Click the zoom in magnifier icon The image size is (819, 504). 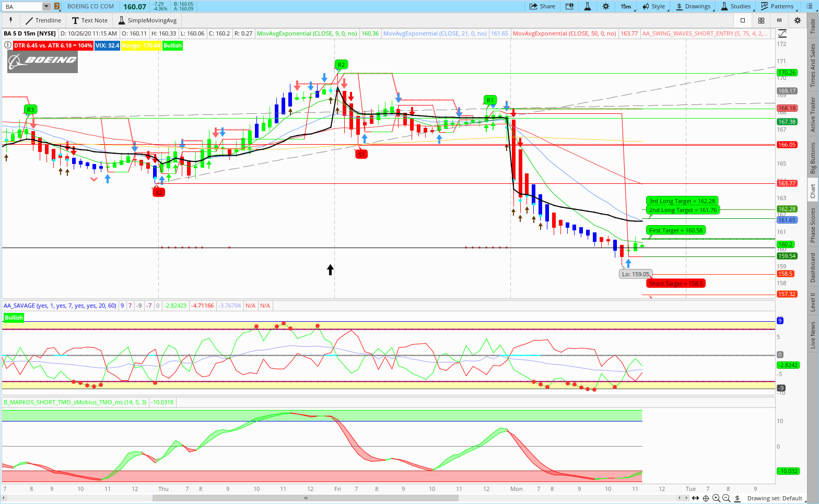[716, 498]
